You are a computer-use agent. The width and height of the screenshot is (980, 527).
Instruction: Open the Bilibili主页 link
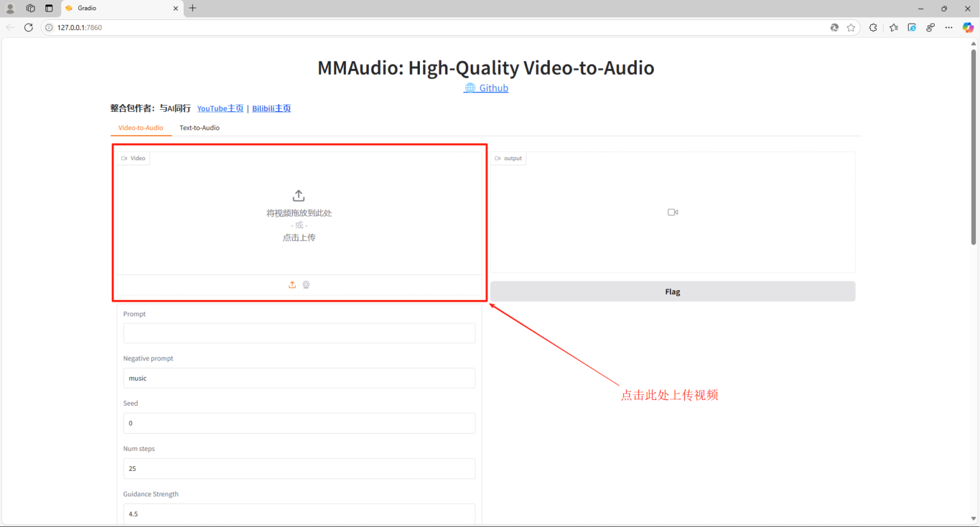click(x=271, y=108)
